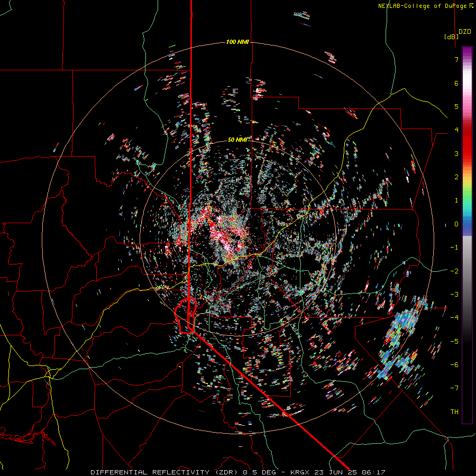This screenshot has width=476, height=476.
Task: Click the -1 value on the scale
Action: pyautogui.click(x=454, y=248)
